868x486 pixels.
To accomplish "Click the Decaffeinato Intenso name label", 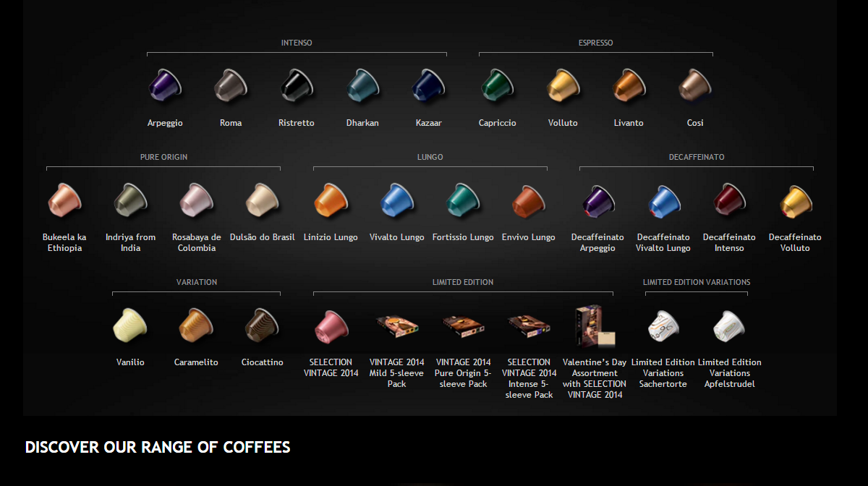I will [729, 242].
